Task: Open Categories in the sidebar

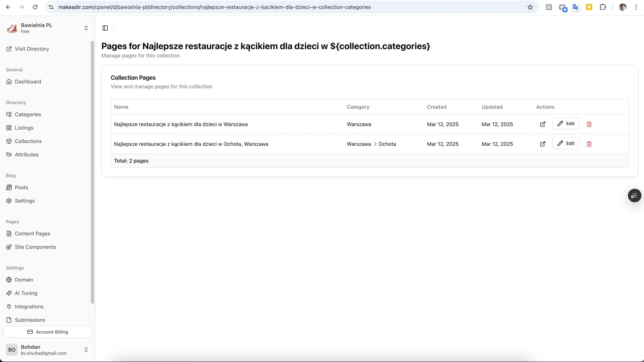Action: pyautogui.click(x=28, y=114)
